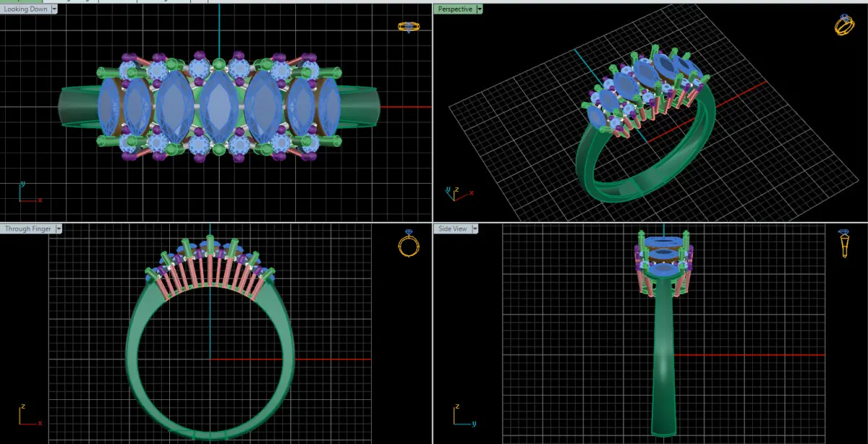Expand the Side View viewport dropdown arrow
This screenshot has width=868, height=444.
[475, 229]
